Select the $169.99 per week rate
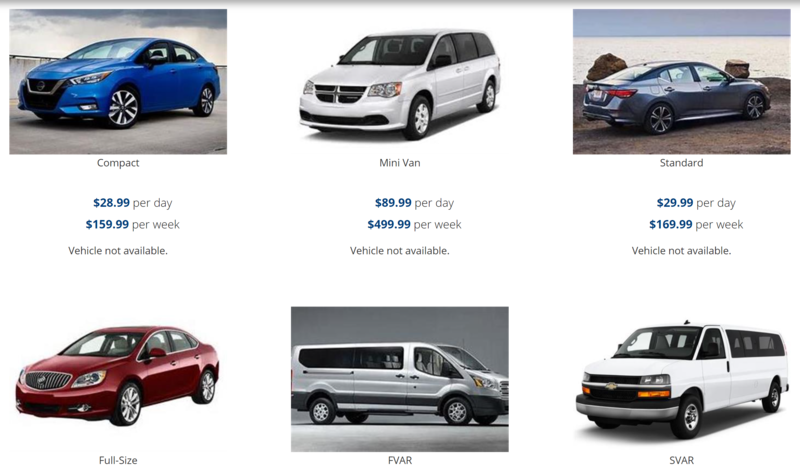800x474 pixels. coord(696,224)
